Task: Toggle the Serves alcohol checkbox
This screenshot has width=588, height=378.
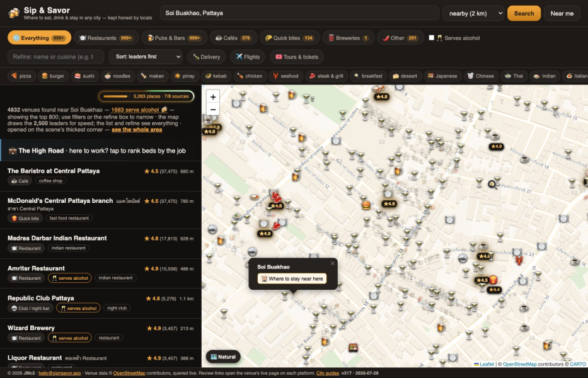Action: point(431,38)
